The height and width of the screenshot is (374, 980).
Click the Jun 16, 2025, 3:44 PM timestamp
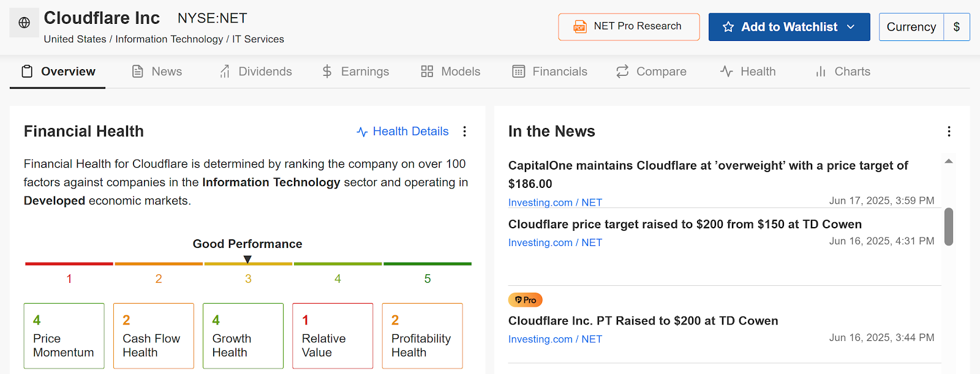click(882, 338)
